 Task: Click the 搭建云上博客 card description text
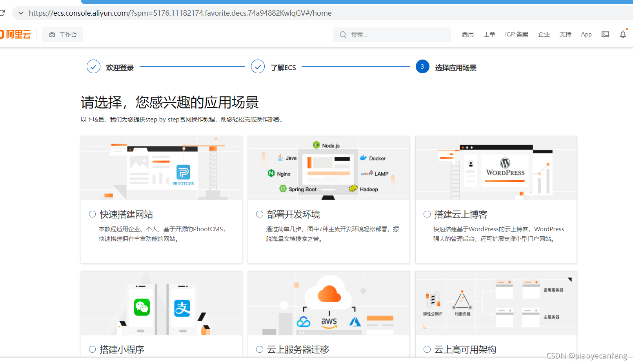click(498, 234)
